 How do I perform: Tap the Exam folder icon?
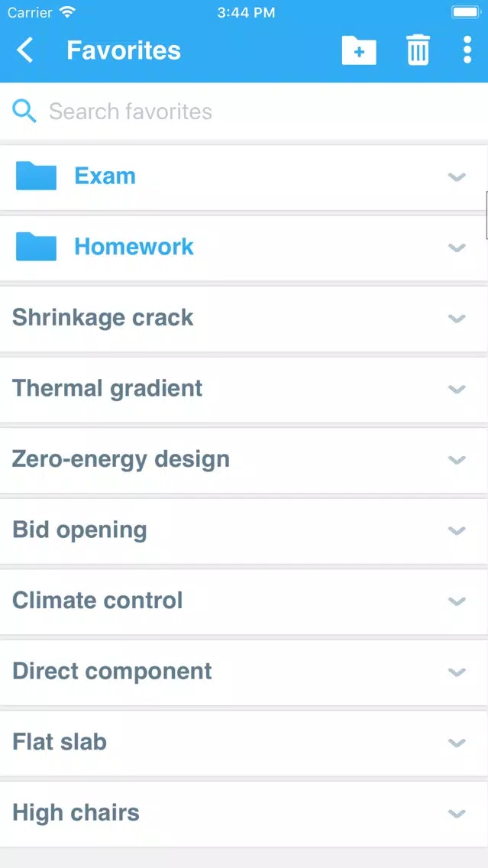36,176
